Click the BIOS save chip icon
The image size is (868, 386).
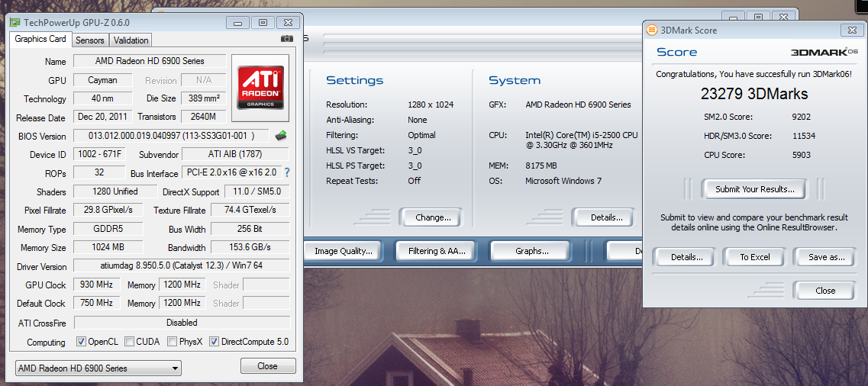[281, 136]
